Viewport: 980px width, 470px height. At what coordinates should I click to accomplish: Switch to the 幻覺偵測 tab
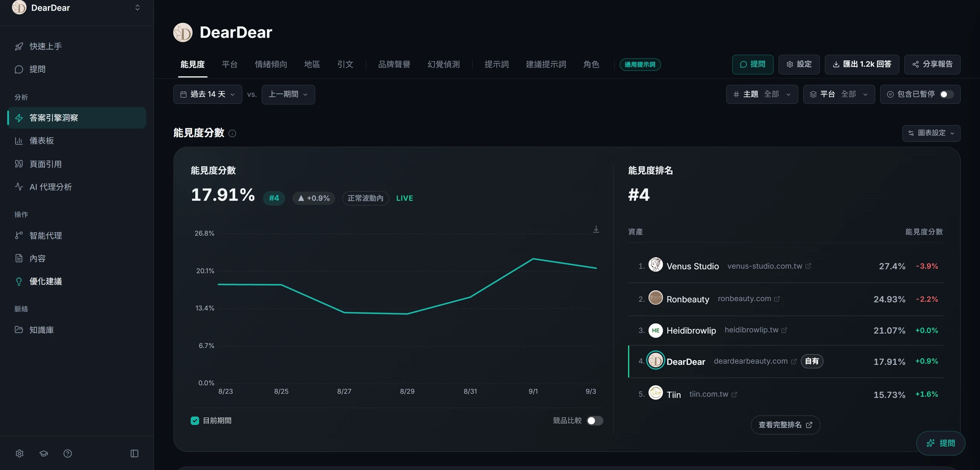444,64
